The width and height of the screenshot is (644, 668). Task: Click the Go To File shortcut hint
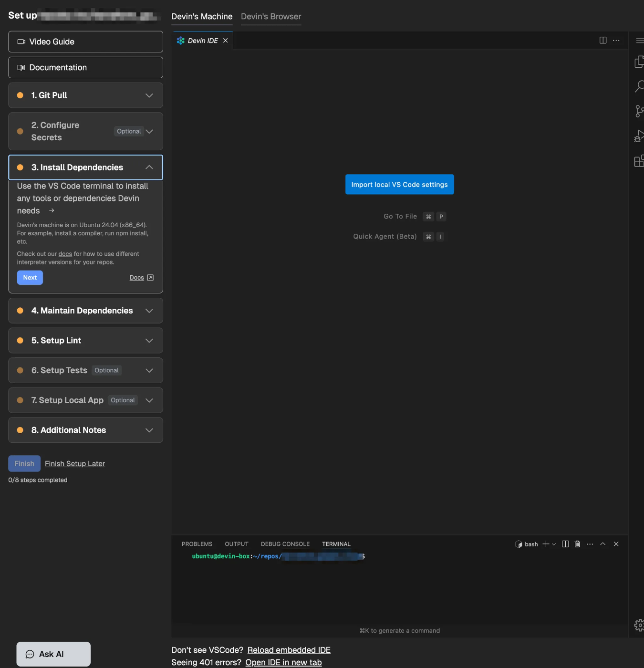point(415,217)
